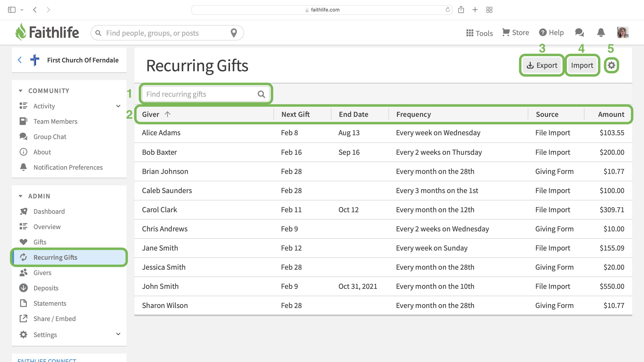Viewport: 644px width, 362px height.
Task: Open Alice Adams recurring gift row
Action: (383, 133)
